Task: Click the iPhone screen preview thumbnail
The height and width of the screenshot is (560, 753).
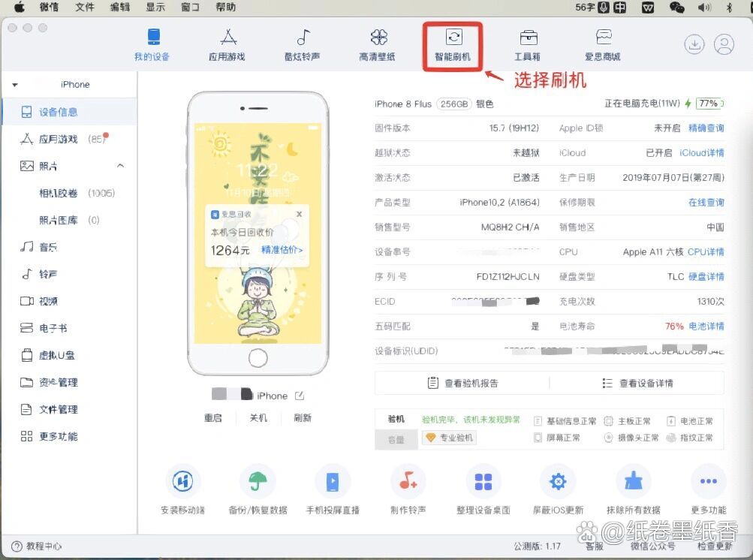Action: [x=258, y=233]
